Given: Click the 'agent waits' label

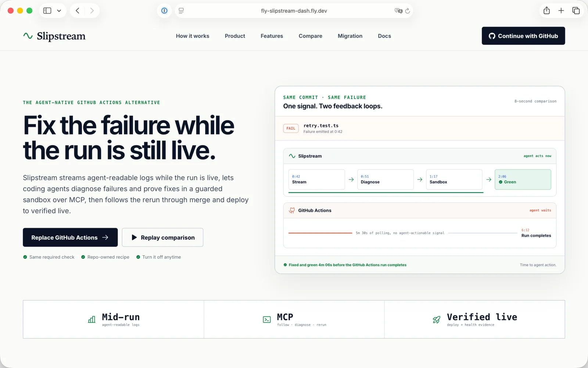Looking at the screenshot, I should 540,210.
